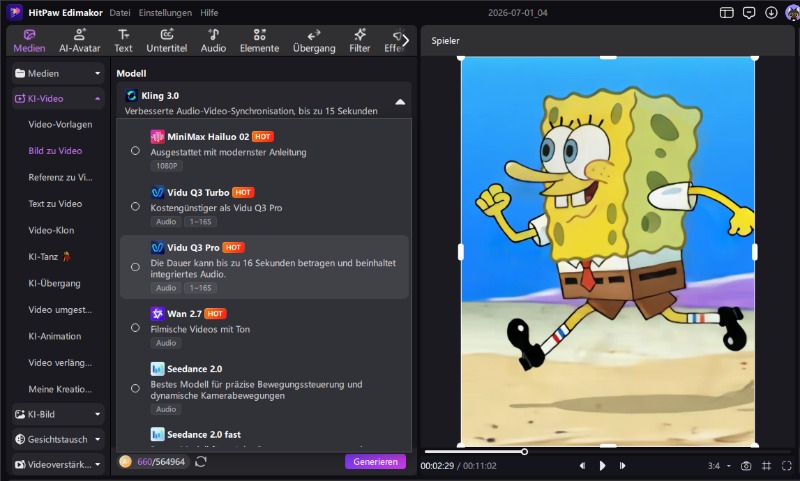The image size is (800, 481).
Task: Click the 2026-07-01_04 project title
Action: (518, 13)
